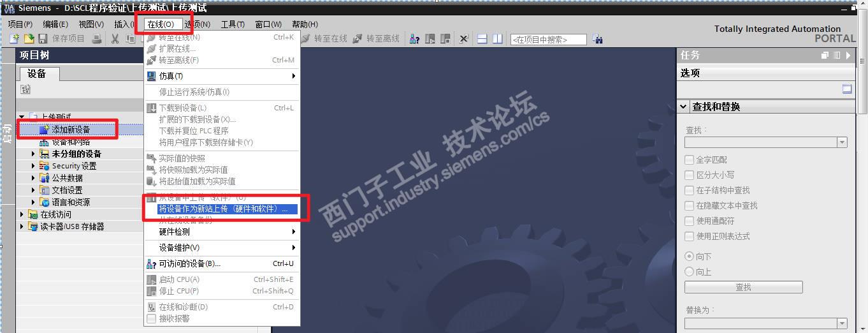The height and width of the screenshot is (333, 868).
Task: Click the float window icon in 任务 header
Action: pos(825,56)
